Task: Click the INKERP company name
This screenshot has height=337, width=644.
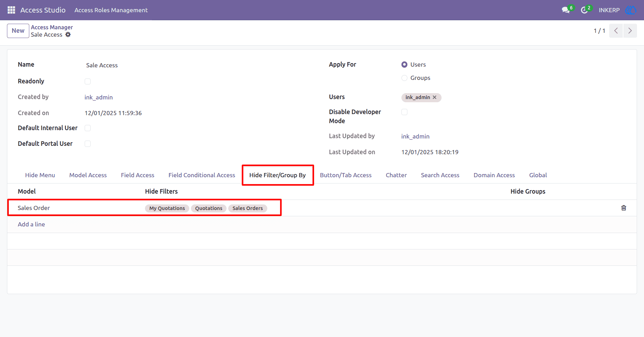Action: pos(609,10)
